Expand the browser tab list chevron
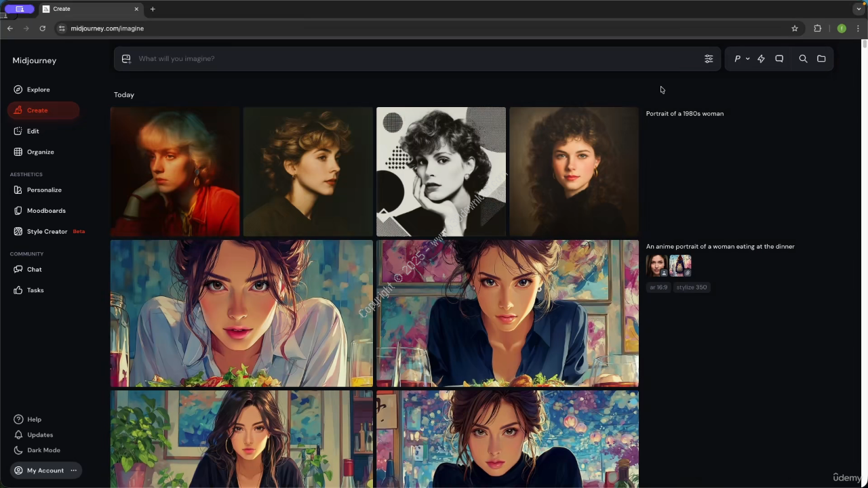868x488 pixels. click(x=859, y=9)
